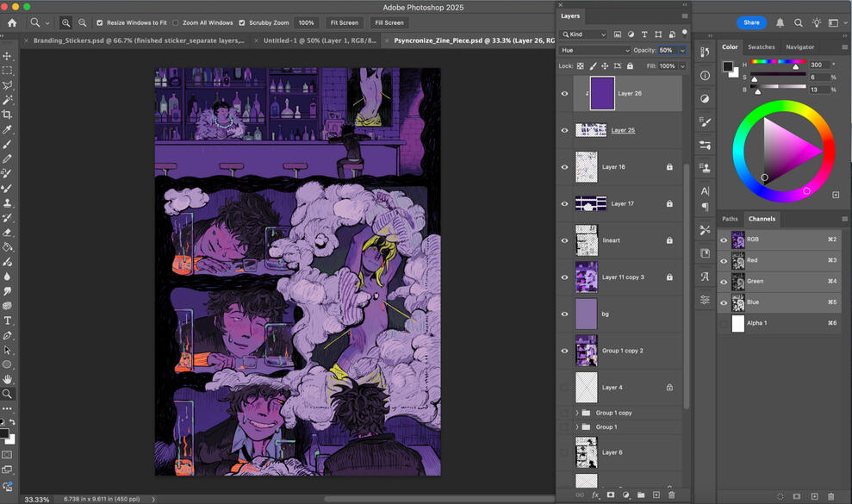Click the Fit Screen button
The height and width of the screenshot is (504, 852).
(x=344, y=22)
